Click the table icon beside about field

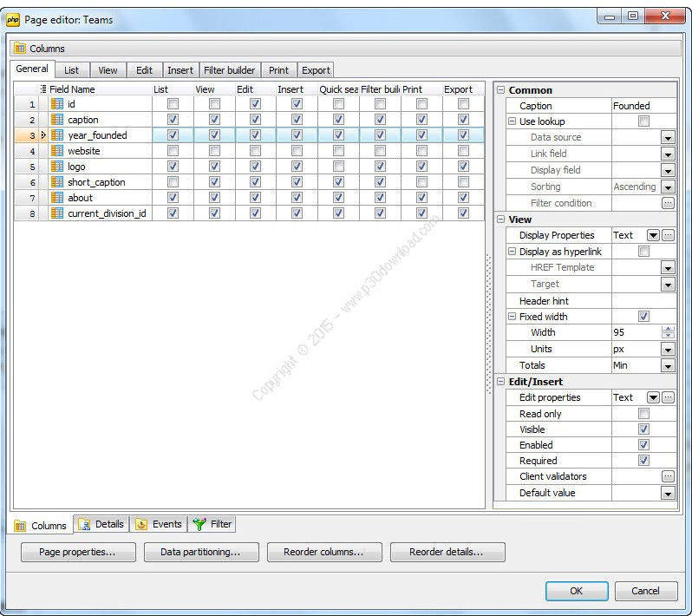[57, 198]
